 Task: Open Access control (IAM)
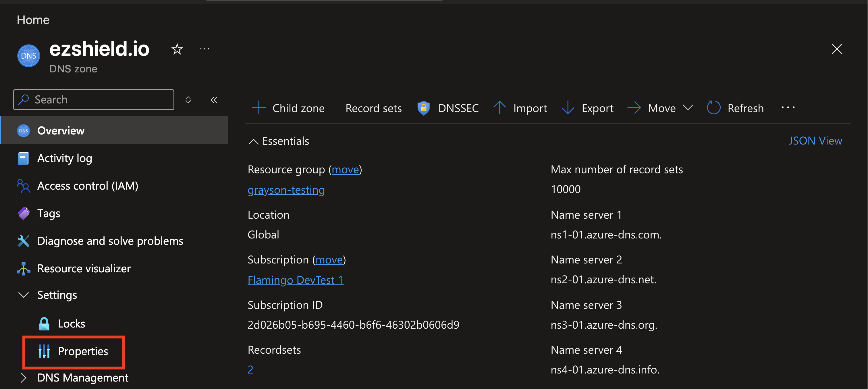click(88, 186)
